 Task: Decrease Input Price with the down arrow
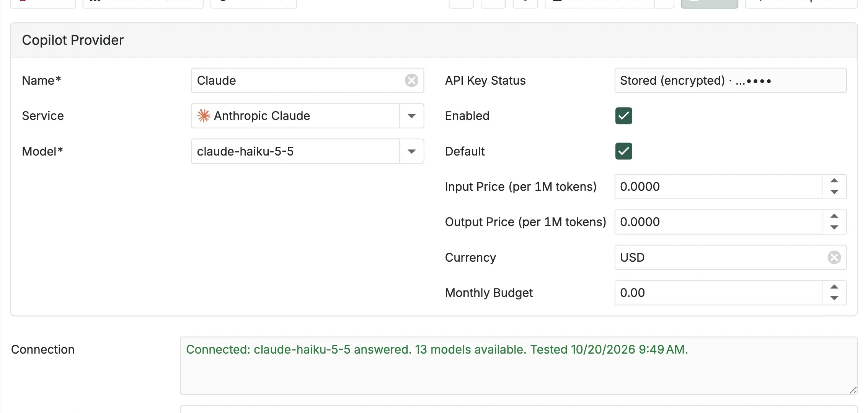click(834, 192)
